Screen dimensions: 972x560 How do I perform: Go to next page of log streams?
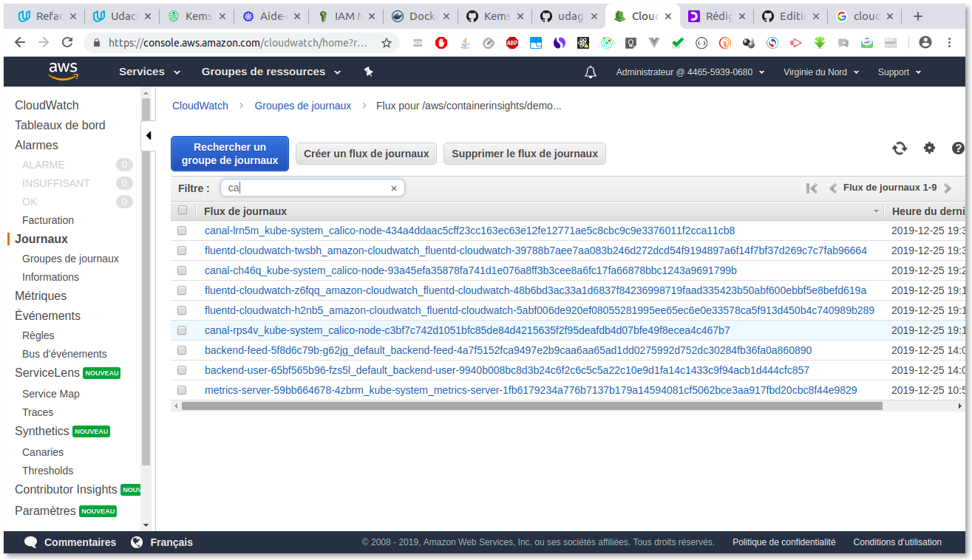click(948, 188)
